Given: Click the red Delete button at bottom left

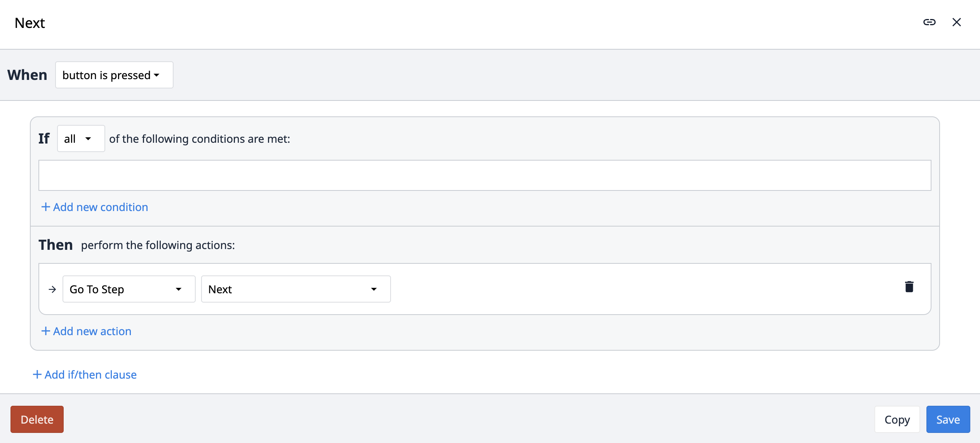Looking at the screenshot, I should tap(37, 419).
